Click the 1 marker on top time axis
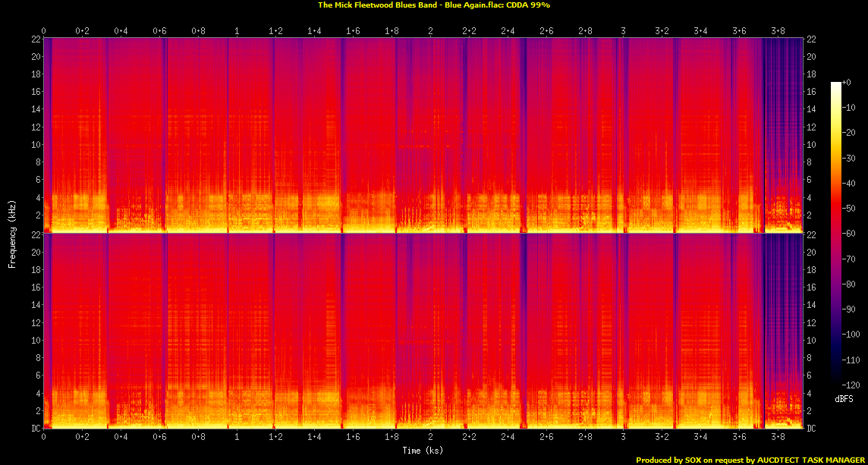 (x=237, y=31)
